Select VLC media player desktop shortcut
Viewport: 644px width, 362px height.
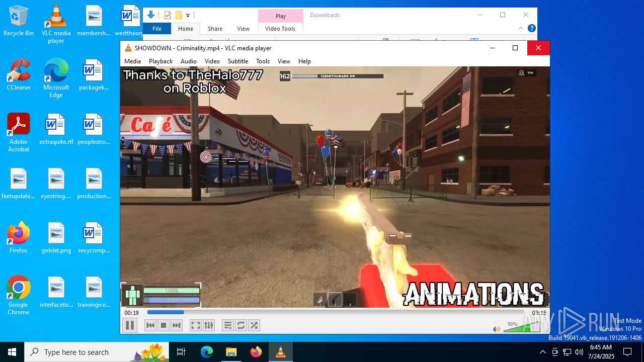pyautogui.click(x=56, y=24)
